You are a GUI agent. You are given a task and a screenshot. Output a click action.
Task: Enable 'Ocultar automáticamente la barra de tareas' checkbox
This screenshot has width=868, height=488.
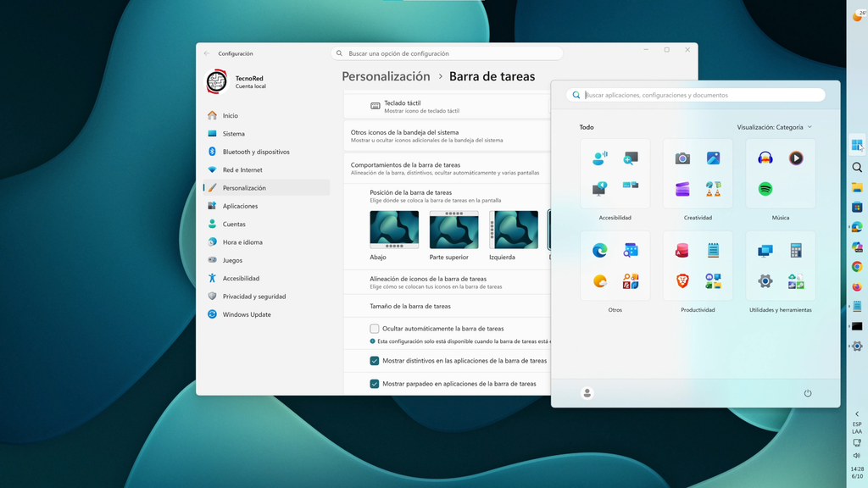[x=374, y=329]
